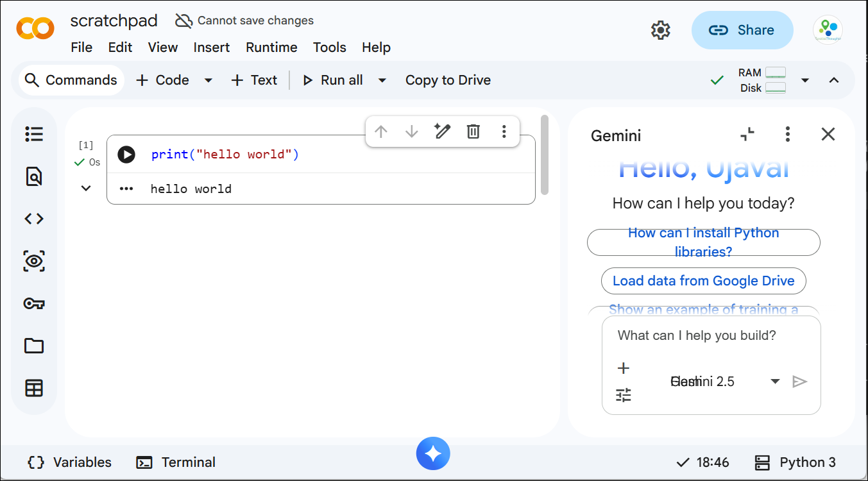Open Find and replace sidebar icon
This screenshot has width=868, height=481.
point(34,176)
